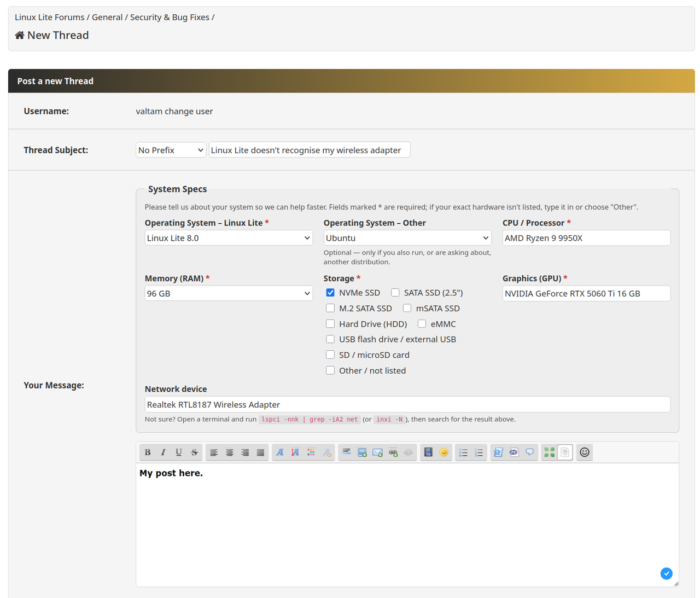Click the CPU / Processor field
700x598 pixels.
pos(586,238)
